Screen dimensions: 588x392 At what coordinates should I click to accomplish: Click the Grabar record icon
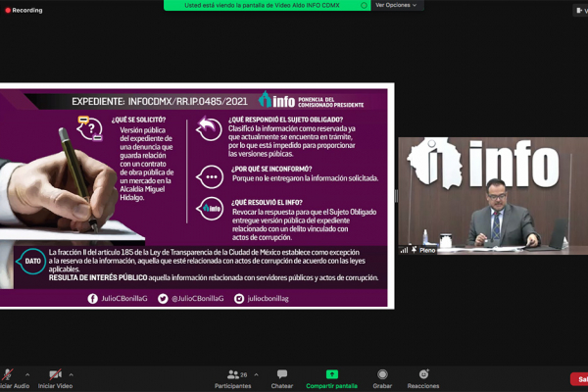click(382, 374)
